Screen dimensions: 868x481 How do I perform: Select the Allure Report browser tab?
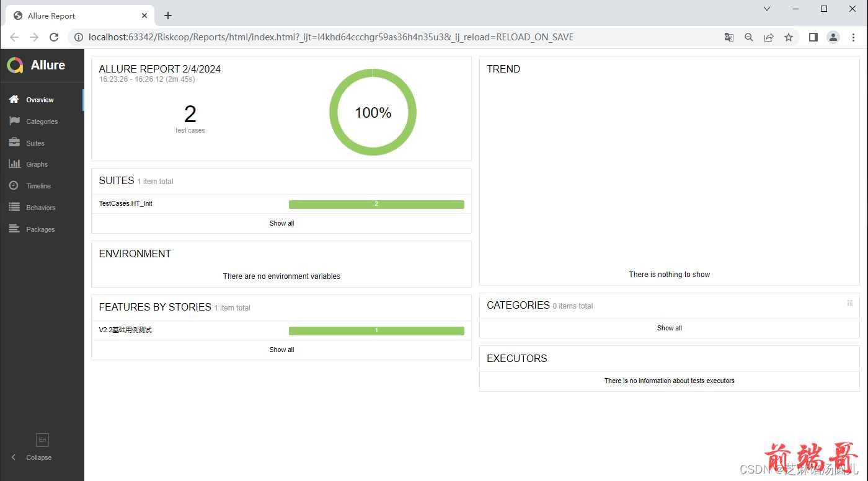pyautogui.click(x=81, y=15)
